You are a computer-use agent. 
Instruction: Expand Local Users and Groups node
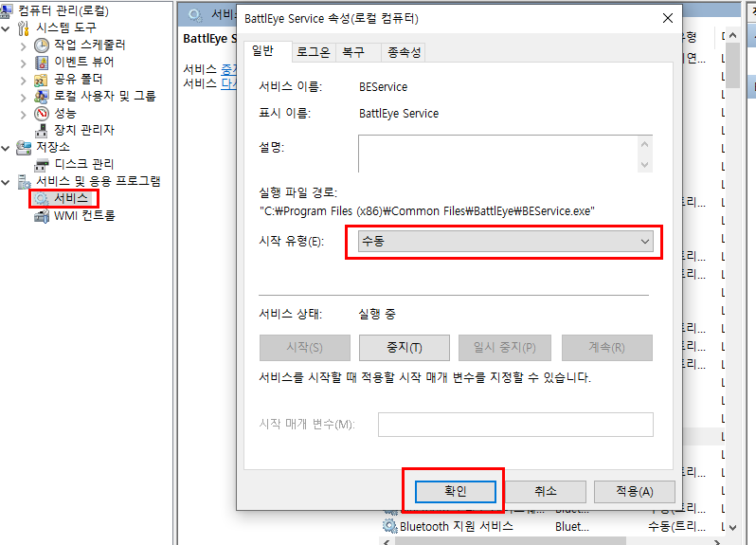coord(24,98)
